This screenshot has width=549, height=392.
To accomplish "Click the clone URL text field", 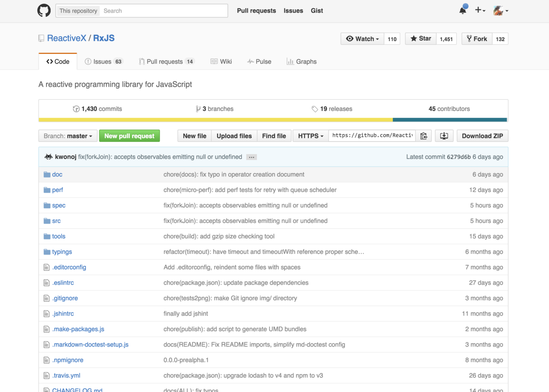I will click(372, 136).
